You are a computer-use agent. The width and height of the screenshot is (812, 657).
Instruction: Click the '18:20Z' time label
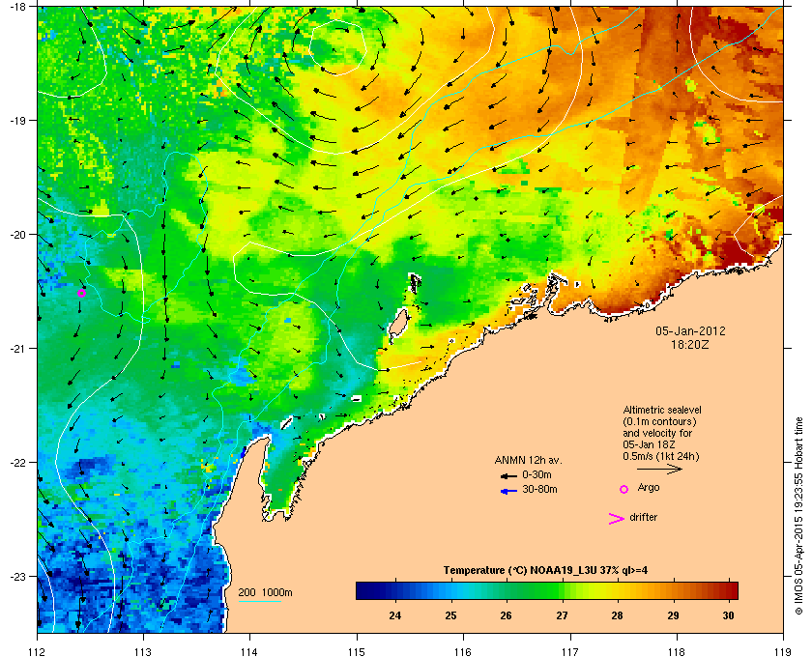point(690,344)
